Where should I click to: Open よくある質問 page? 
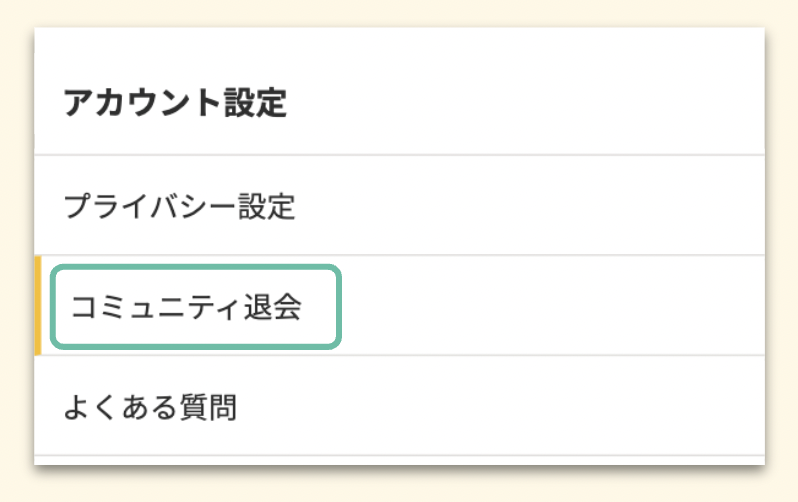[150, 407]
